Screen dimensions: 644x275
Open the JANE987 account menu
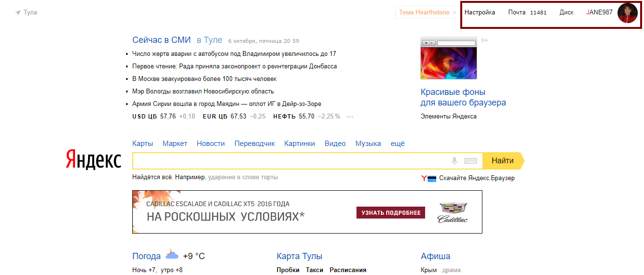599,13
